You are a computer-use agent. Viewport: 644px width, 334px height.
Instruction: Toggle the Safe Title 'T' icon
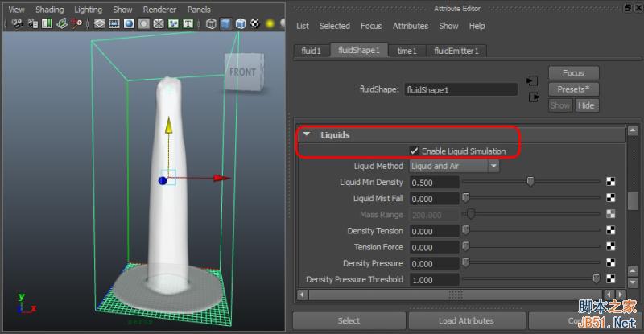(x=188, y=24)
